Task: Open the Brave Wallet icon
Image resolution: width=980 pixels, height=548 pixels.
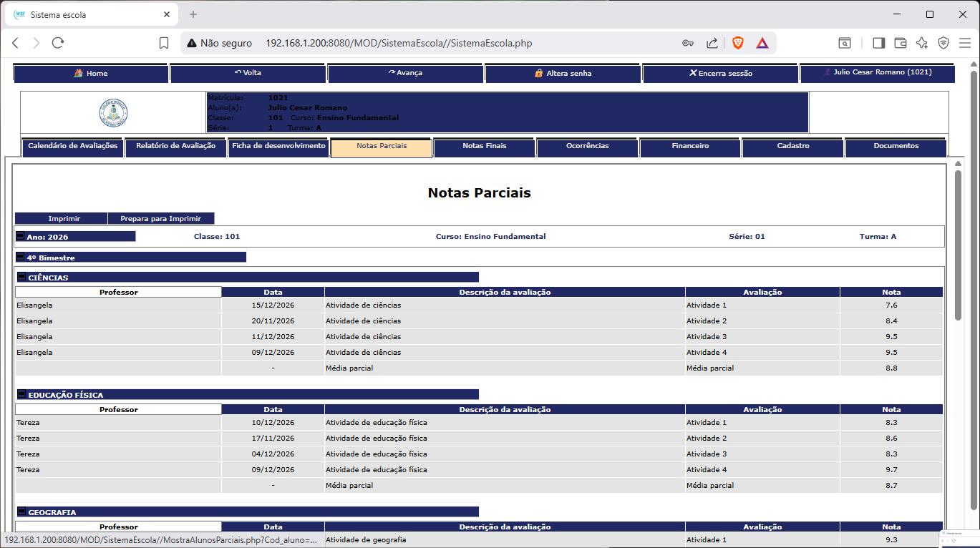Action: 901,43
